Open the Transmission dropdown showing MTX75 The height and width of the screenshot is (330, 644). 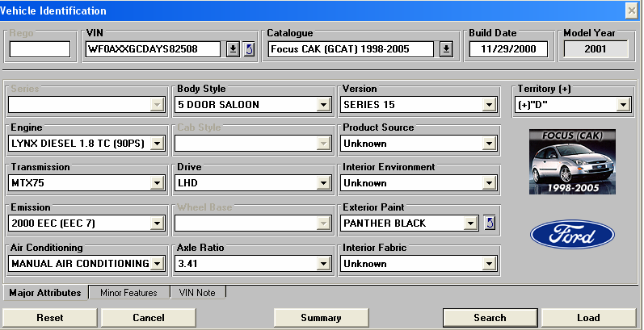tap(157, 183)
